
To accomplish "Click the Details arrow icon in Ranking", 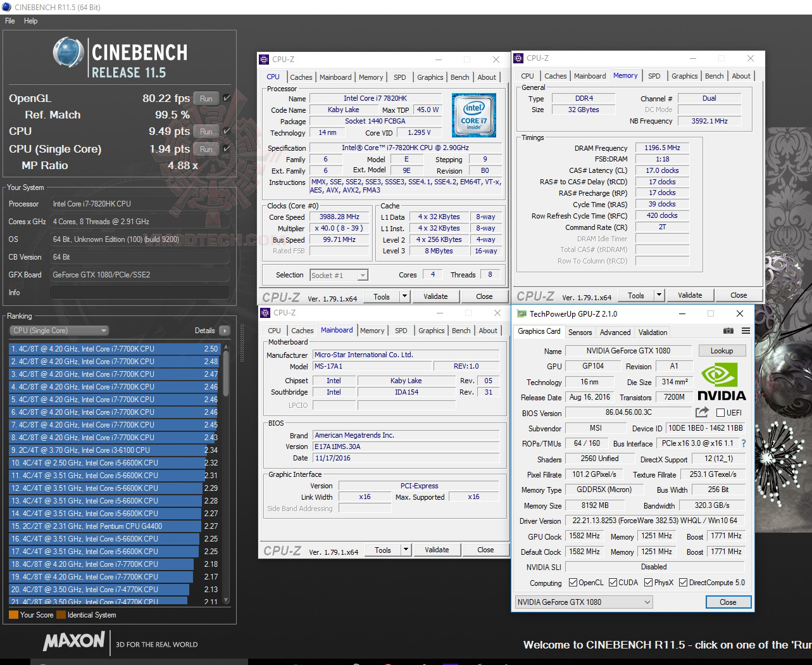I will click(224, 331).
